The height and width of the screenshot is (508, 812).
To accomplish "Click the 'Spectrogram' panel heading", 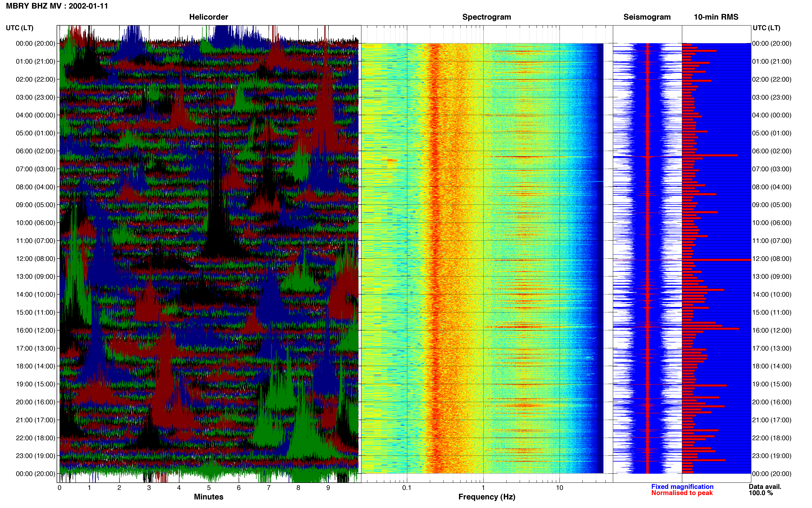I will tap(487, 17).
